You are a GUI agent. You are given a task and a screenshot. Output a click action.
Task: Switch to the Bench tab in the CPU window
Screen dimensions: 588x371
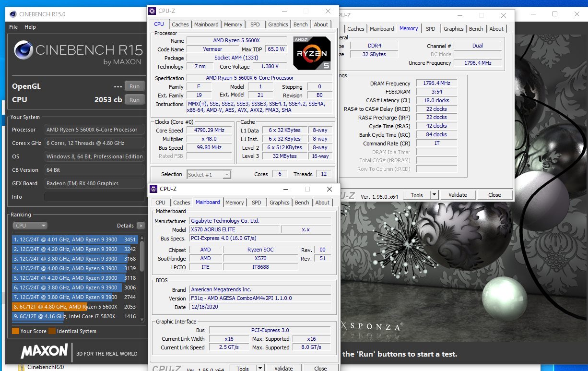pos(301,24)
